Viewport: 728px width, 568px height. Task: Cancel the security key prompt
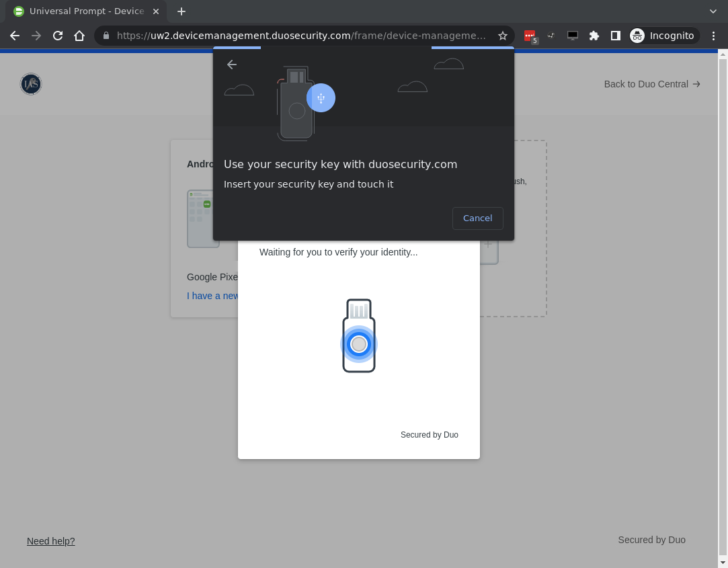(x=477, y=218)
